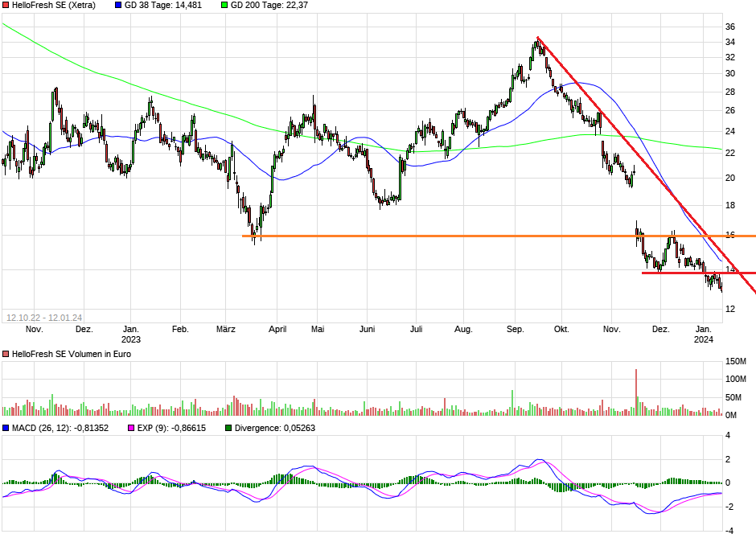The height and width of the screenshot is (538, 756).
Task: Click the Sep. month label on the axis
Action: (515, 329)
